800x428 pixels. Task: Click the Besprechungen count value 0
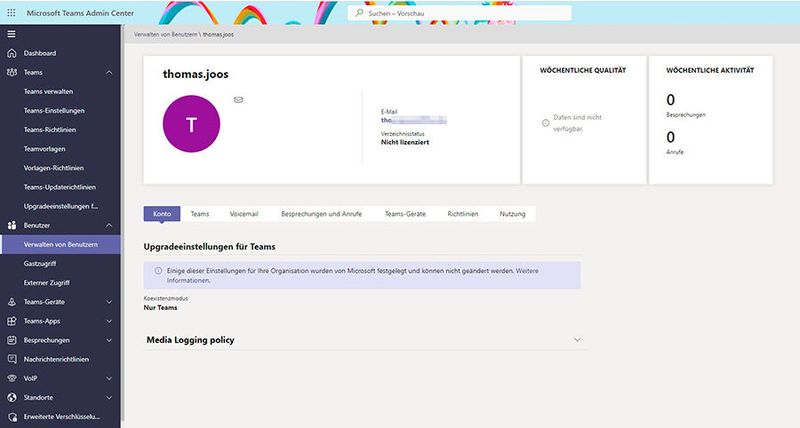pyautogui.click(x=670, y=99)
